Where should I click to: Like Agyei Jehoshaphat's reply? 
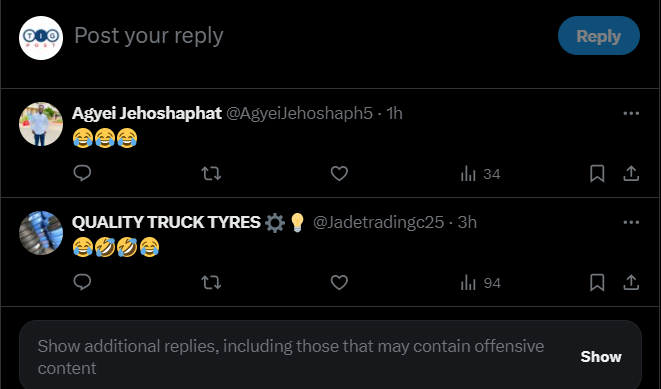pos(339,173)
